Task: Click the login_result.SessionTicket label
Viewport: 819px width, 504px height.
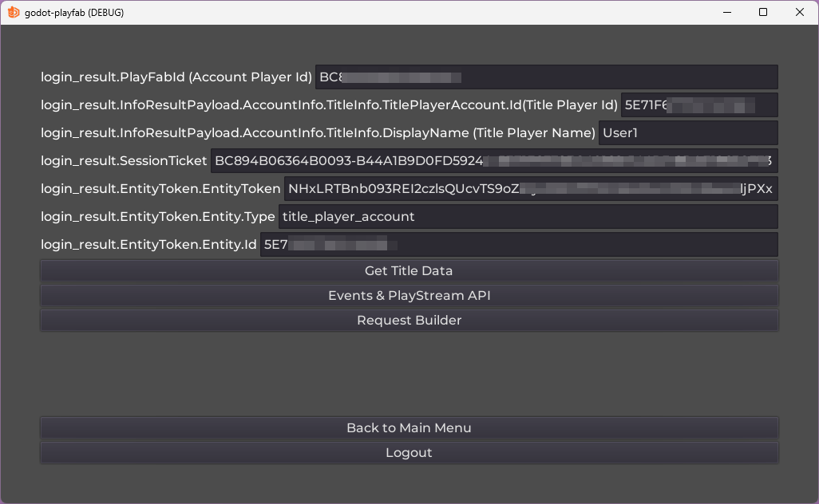Action: tap(124, 161)
